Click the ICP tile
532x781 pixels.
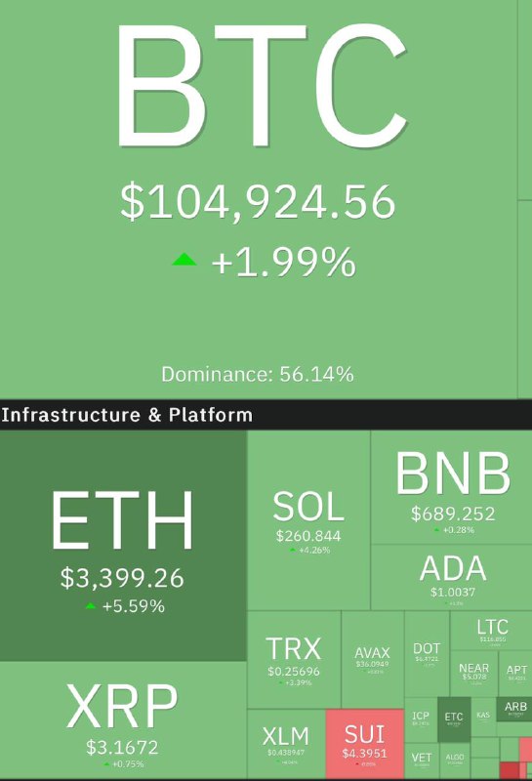(421, 719)
